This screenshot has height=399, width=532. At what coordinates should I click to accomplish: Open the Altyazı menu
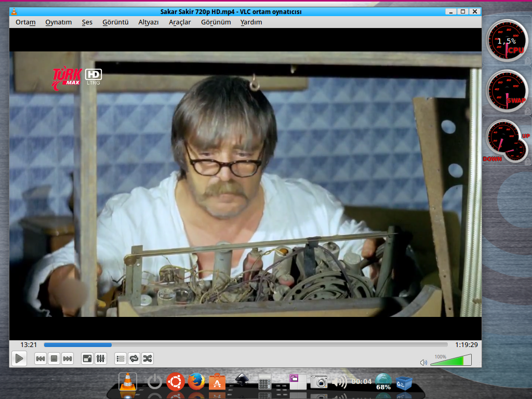click(x=148, y=22)
